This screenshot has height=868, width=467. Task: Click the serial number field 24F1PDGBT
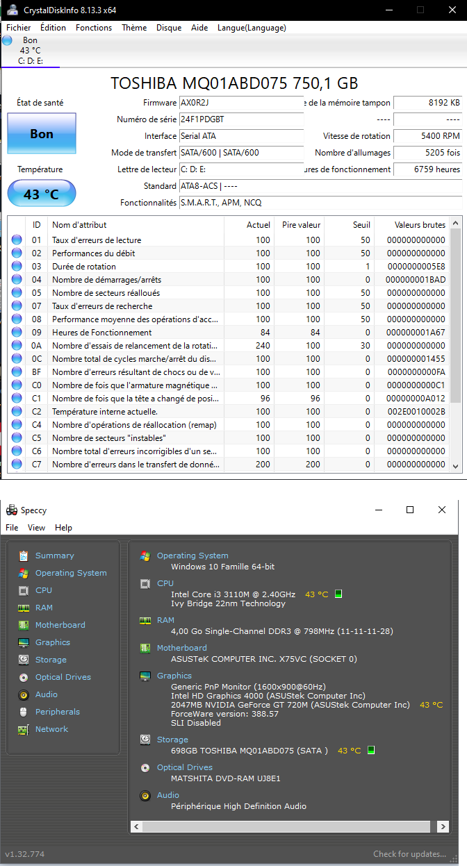click(x=241, y=119)
